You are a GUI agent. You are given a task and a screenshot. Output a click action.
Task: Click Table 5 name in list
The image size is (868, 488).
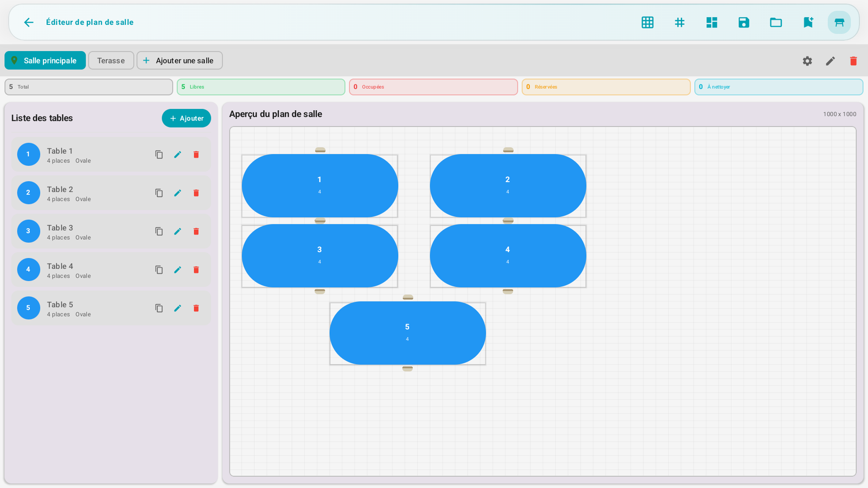[x=60, y=305]
